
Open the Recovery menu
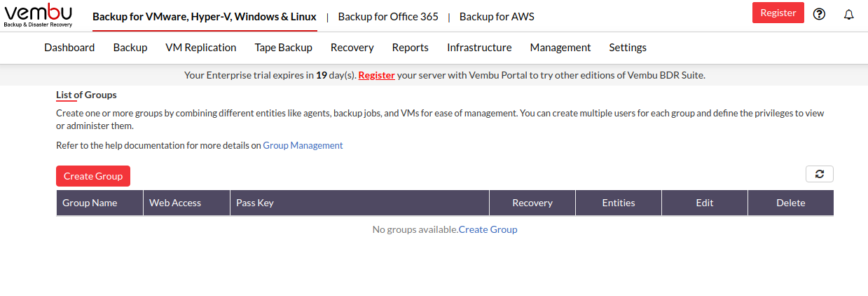[352, 48]
